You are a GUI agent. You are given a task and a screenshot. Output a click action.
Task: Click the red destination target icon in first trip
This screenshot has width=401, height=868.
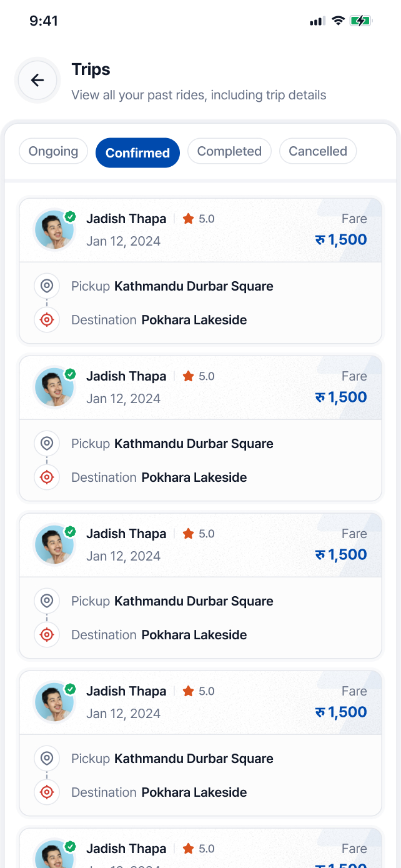coord(47,320)
